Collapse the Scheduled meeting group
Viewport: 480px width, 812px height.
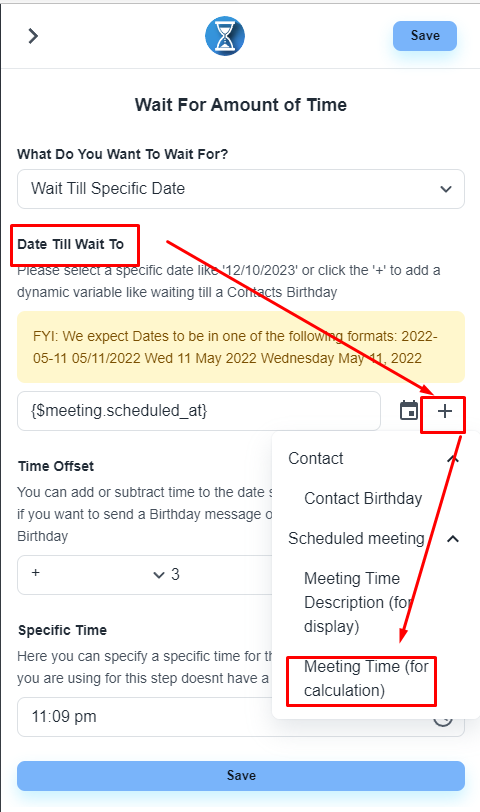[453, 539]
